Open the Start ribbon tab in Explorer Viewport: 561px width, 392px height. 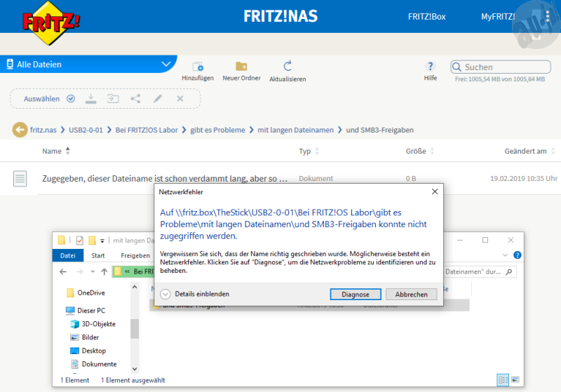click(98, 256)
